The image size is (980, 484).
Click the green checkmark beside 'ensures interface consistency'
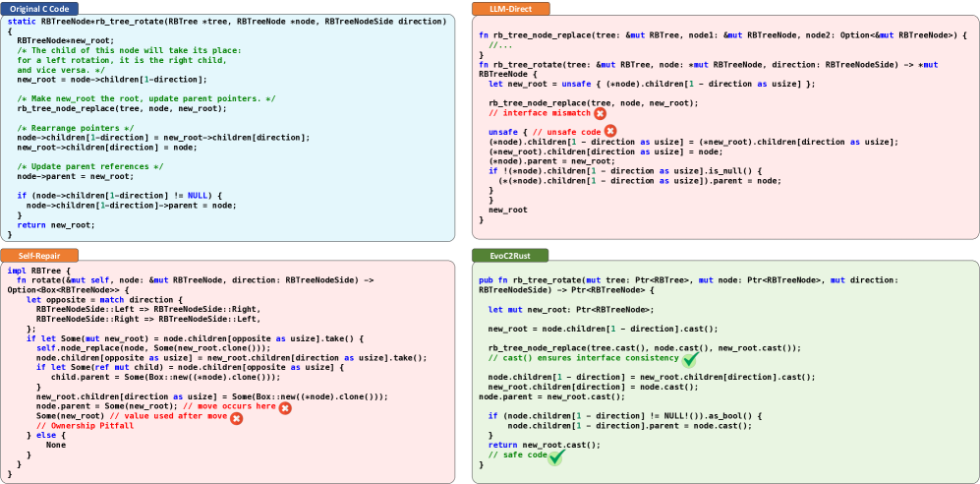point(691,359)
